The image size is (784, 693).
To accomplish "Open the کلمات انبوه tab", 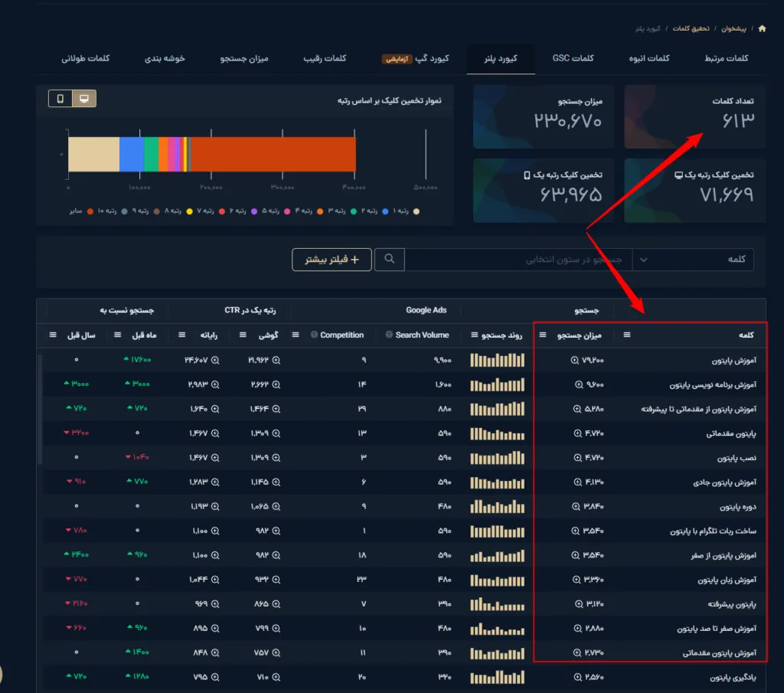I will tap(649, 58).
